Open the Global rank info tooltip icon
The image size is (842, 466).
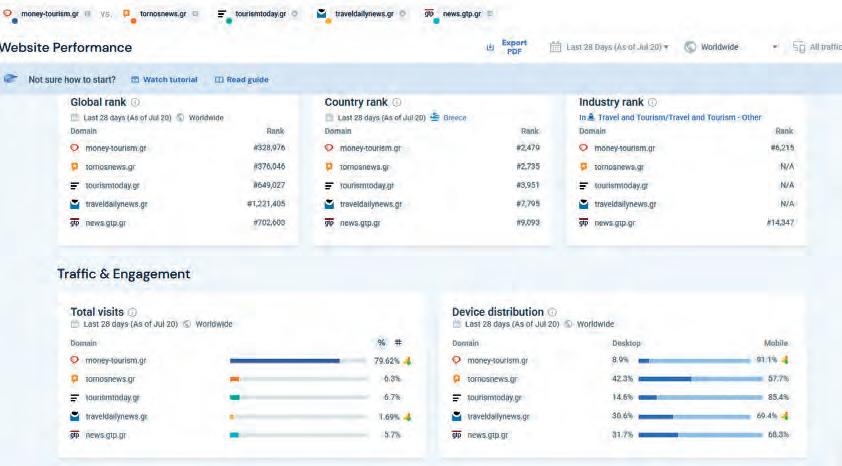click(x=135, y=102)
